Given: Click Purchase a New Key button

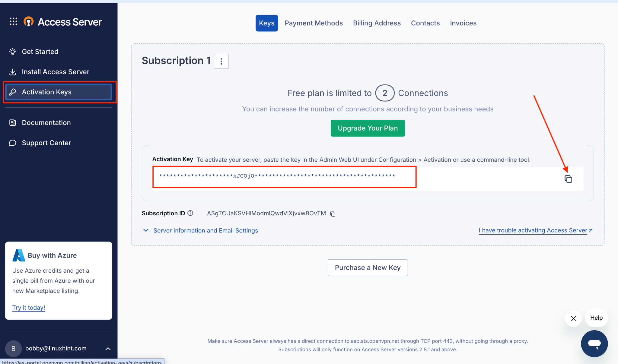Looking at the screenshot, I should tap(368, 267).
